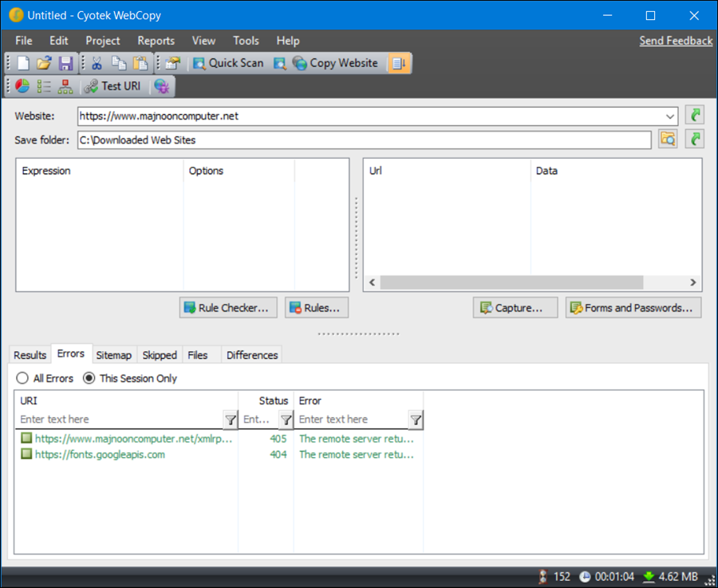Click the Error column filter funnel
Screen dimensions: 718x588
coord(415,419)
